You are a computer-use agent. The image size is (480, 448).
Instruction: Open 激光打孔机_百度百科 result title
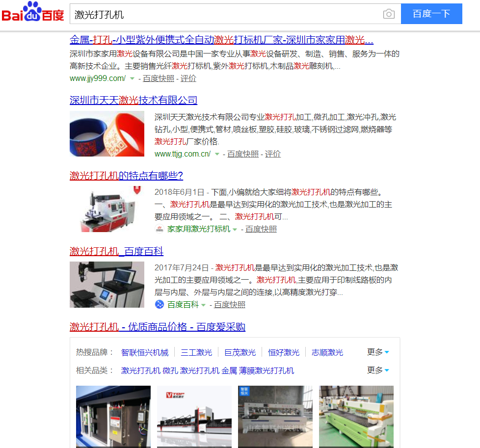coord(117,251)
